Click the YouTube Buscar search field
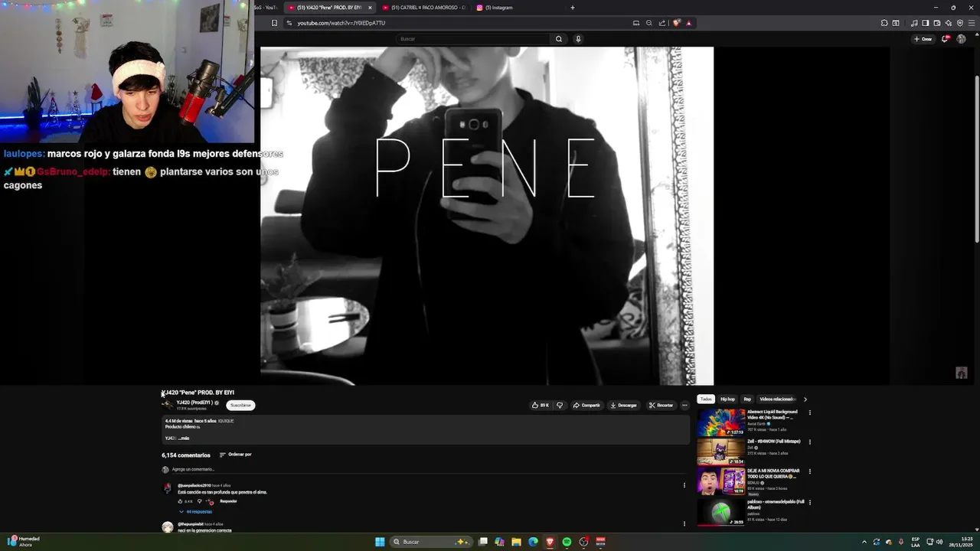 [x=473, y=39]
